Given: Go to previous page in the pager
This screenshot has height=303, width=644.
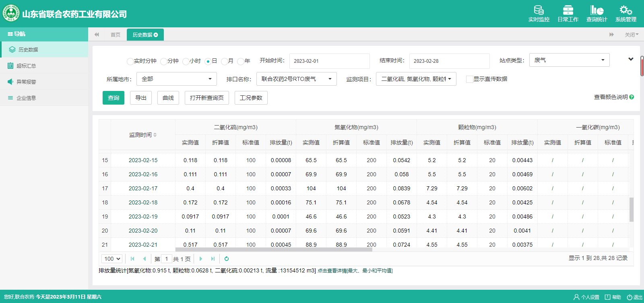Looking at the screenshot, I should (x=144, y=259).
